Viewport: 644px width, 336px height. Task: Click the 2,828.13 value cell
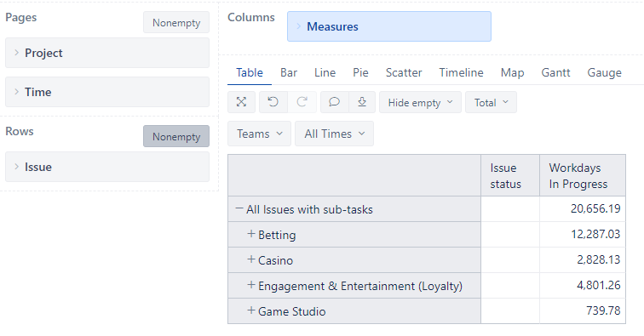tap(583, 259)
